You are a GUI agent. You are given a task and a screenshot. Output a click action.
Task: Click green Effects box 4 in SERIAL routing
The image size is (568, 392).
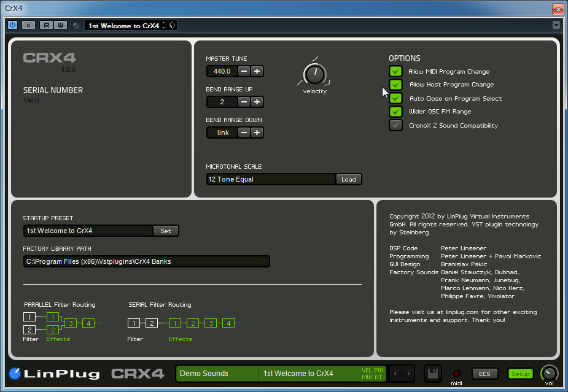(x=228, y=323)
